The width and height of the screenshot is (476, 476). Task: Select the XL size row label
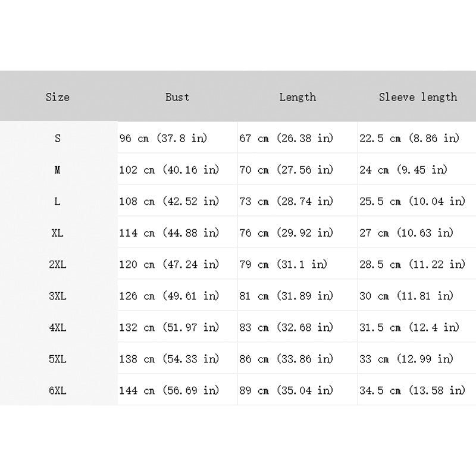(57, 233)
